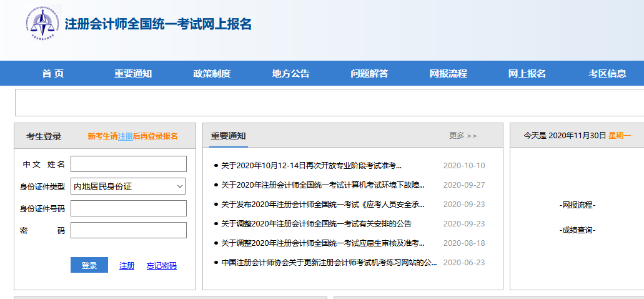This screenshot has height=299, width=644.
Task: Click the -网报流程- link in right panel
Action: click(577, 205)
